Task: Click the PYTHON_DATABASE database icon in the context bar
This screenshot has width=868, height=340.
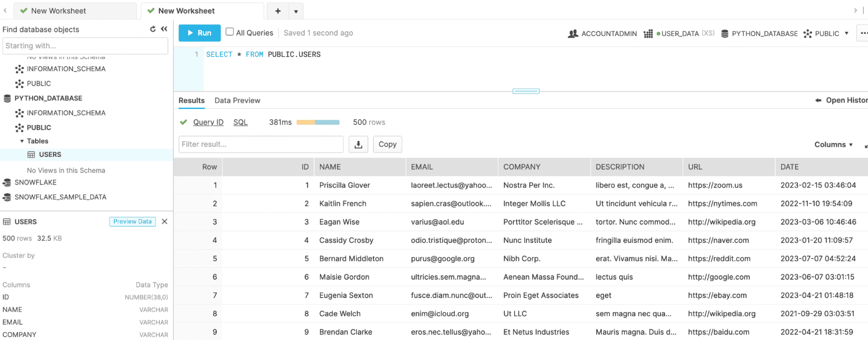Action: [725, 33]
